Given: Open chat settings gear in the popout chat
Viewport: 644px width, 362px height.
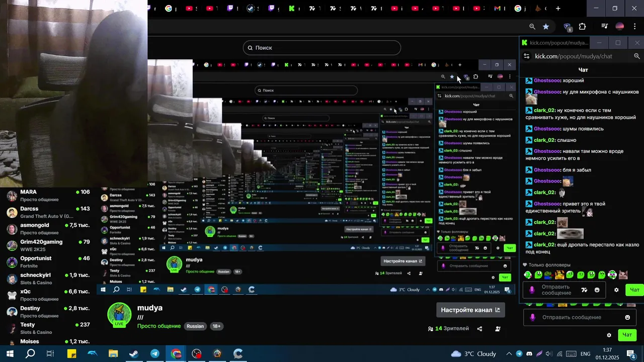Looking at the screenshot, I should pos(616,290).
